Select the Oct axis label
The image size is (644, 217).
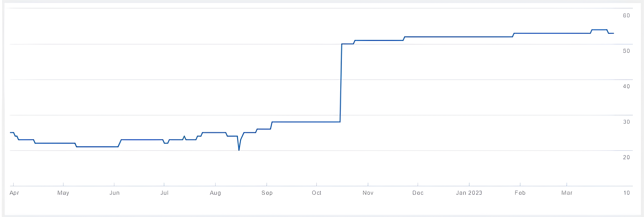(x=317, y=193)
